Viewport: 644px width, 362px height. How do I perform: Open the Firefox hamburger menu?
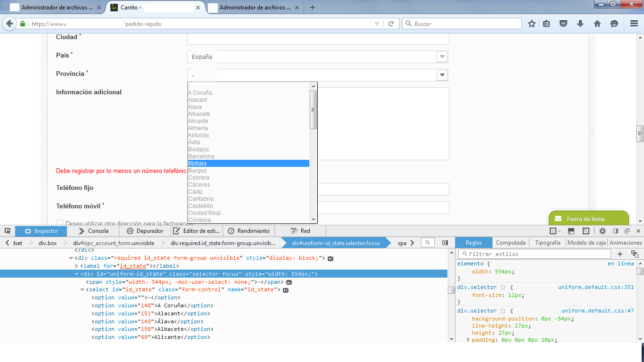click(634, 24)
